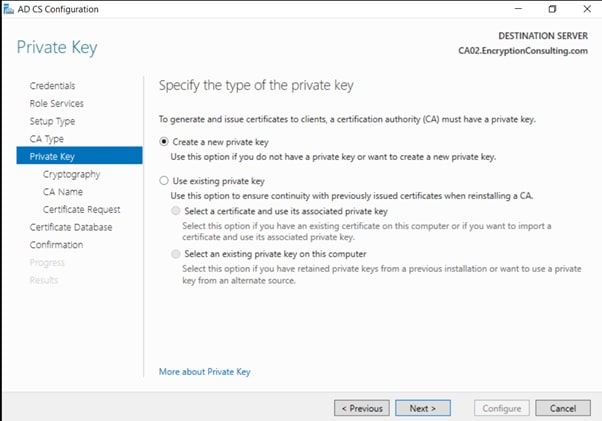Pick Select an existing private key on this computer
This screenshot has height=421, width=602.
click(x=177, y=254)
